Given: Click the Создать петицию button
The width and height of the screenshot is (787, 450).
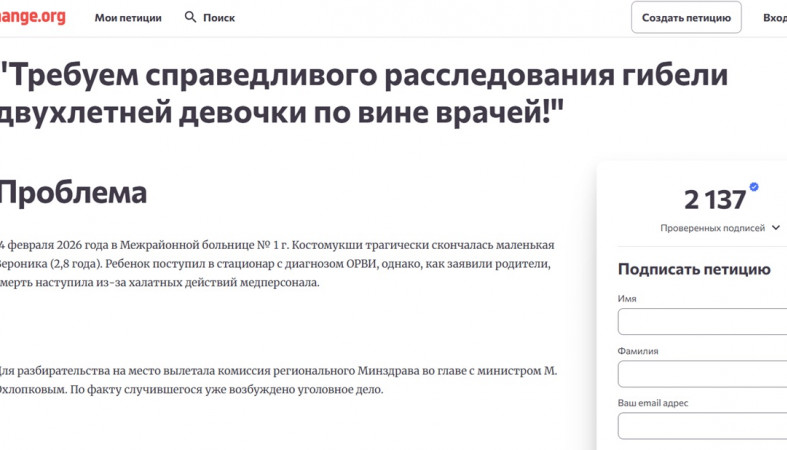Looking at the screenshot, I should pos(686,18).
